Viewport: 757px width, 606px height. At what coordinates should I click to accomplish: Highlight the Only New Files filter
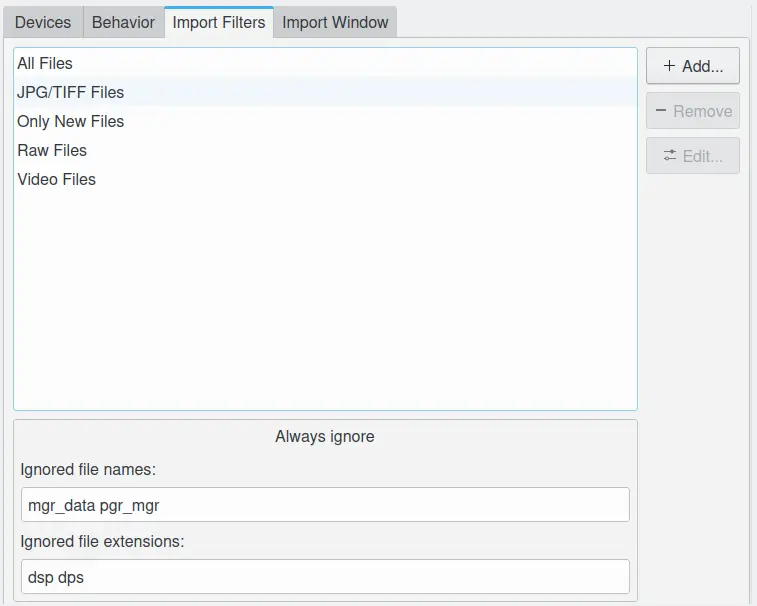[70, 121]
